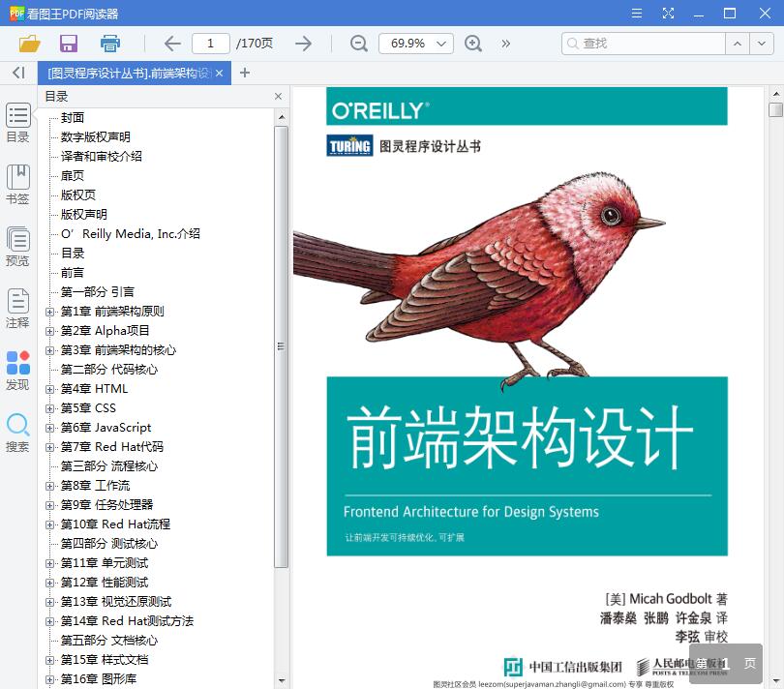Image resolution: width=784 pixels, height=689 pixels.
Task: Jump to 数字版权声明 entry
Action: (96, 137)
